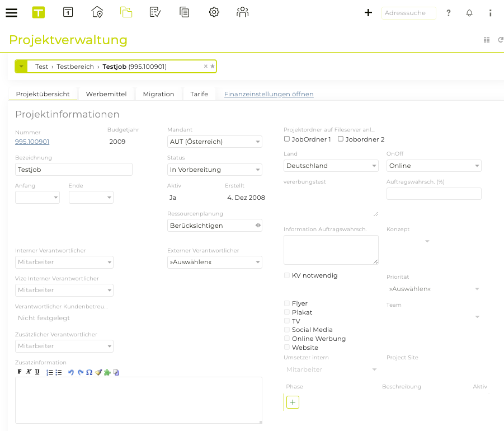Screen dimensions: 504x431
Task: Switch to the Projektübersicht tab
Action: pyautogui.click(x=43, y=94)
